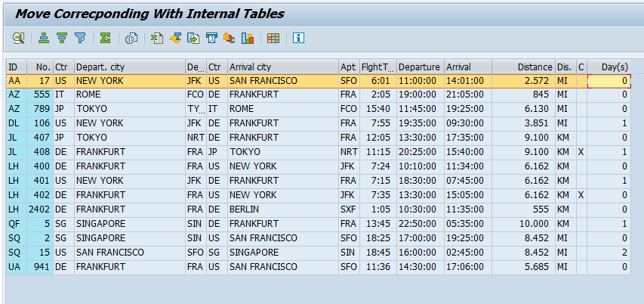
Task: Sort the list in ascending order
Action: [x=45, y=38]
